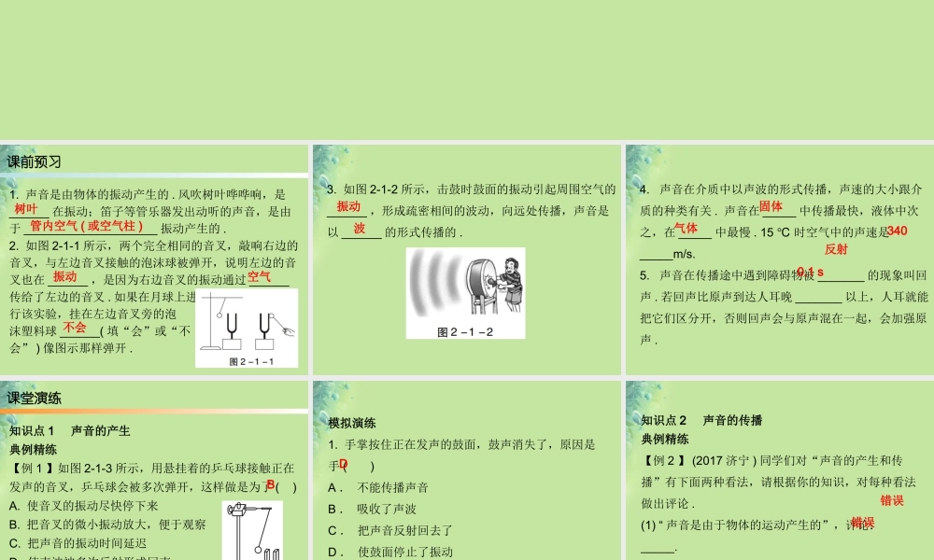Click option C. 把声音的振动时间延迟
The image size is (934, 560).
(78, 543)
